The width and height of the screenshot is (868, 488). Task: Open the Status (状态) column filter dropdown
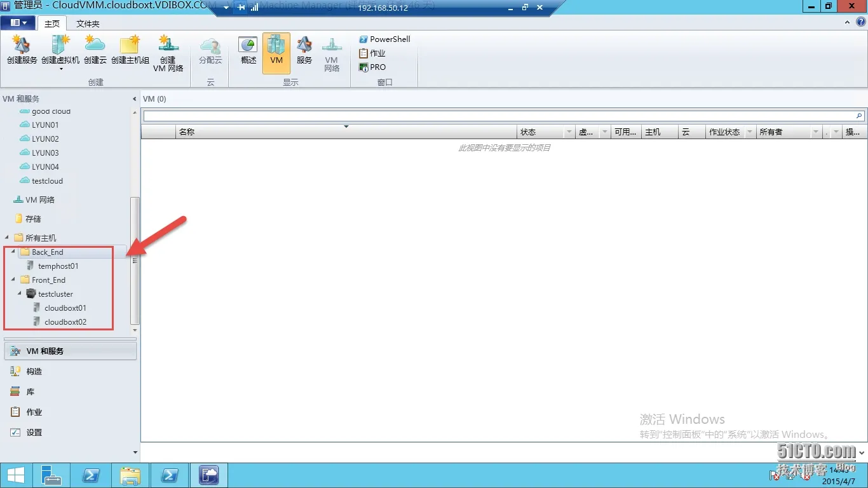(x=569, y=132)
